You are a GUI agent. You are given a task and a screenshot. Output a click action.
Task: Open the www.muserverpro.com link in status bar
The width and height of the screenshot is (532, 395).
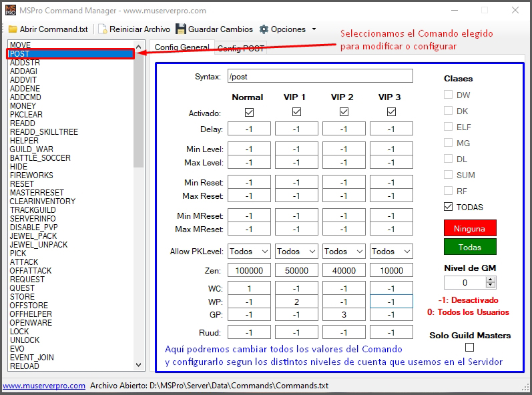pyautogui.click(x=43, y=386)
